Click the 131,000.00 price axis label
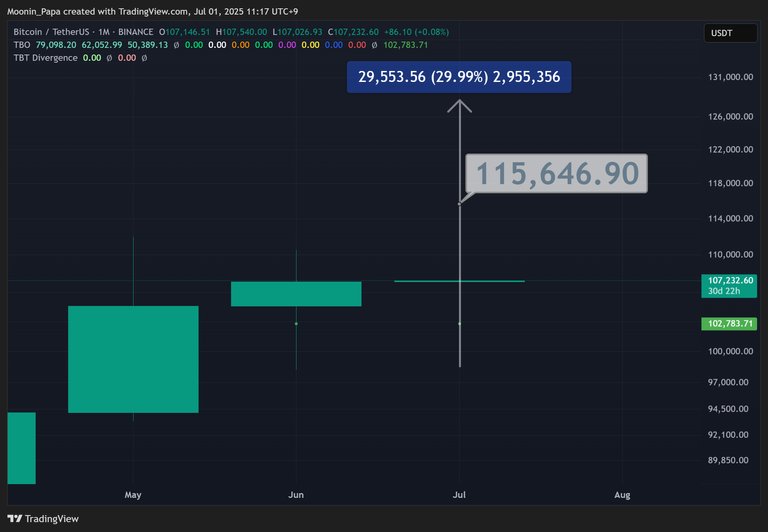768x532 pixels. [730, 77]
